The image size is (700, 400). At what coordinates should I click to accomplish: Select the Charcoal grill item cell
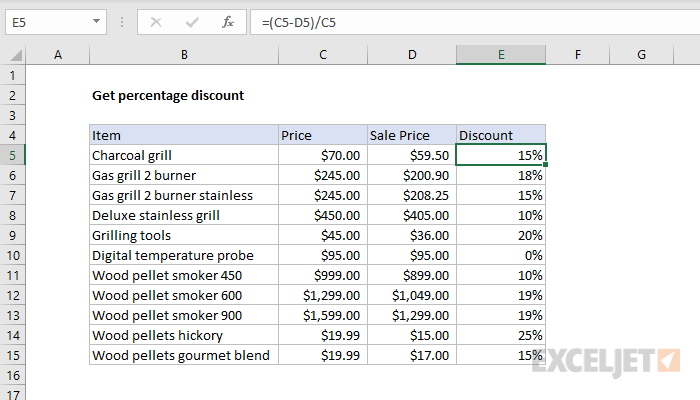click(183, 155)
